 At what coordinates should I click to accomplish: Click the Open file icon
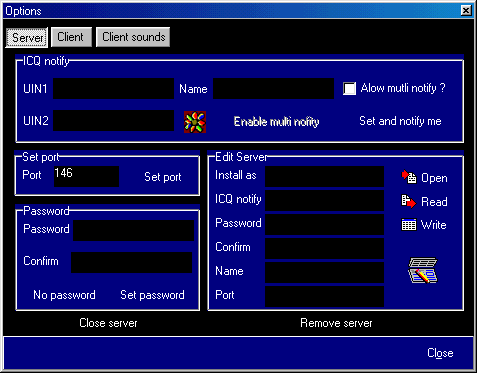pos(409,177)
